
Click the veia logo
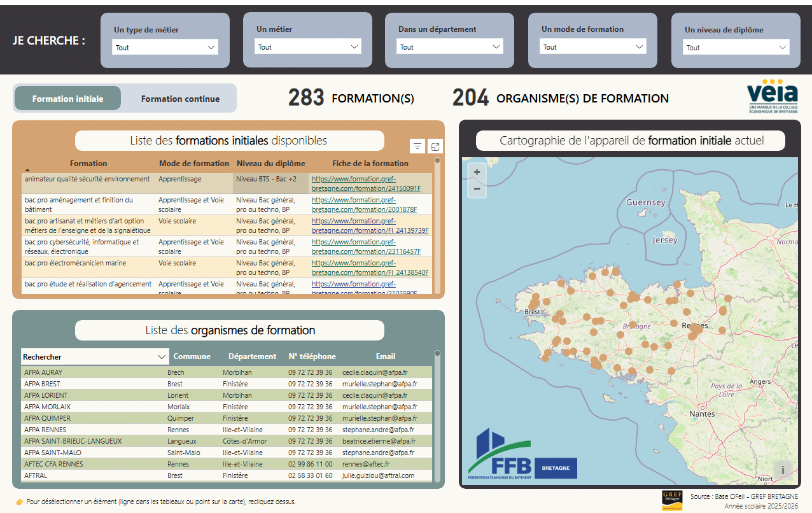pyautogui.click(x=771, y=95)
